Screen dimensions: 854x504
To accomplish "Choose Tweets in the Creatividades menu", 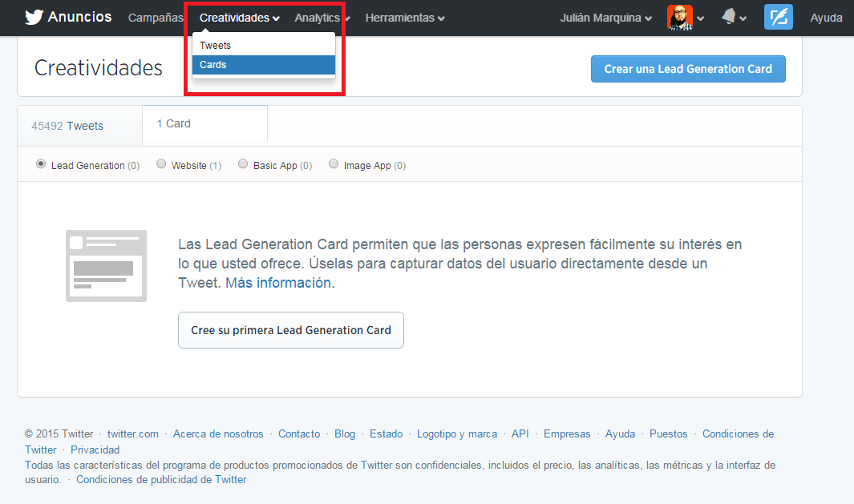I will 264,46.
